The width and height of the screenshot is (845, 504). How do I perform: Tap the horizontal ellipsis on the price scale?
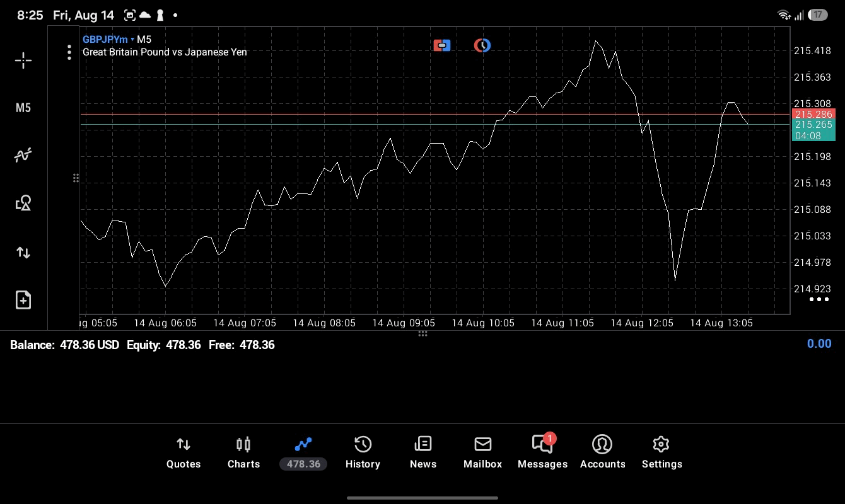819,299
